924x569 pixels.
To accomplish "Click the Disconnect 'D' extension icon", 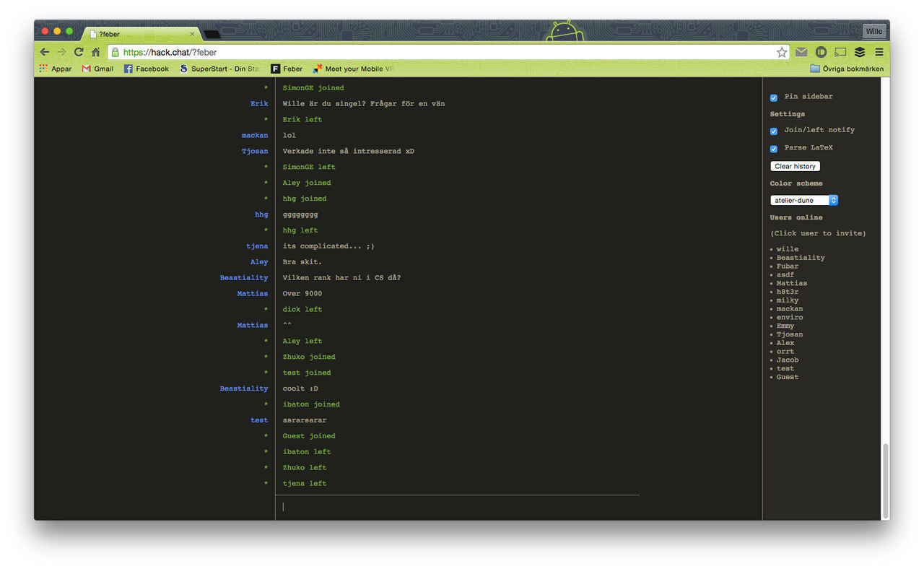I will (x=821, y=51).
